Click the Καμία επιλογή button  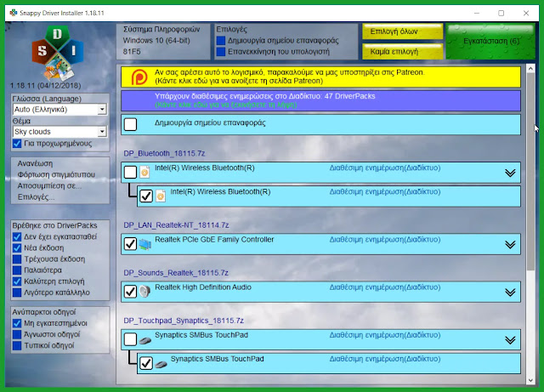tap(402, 52)
